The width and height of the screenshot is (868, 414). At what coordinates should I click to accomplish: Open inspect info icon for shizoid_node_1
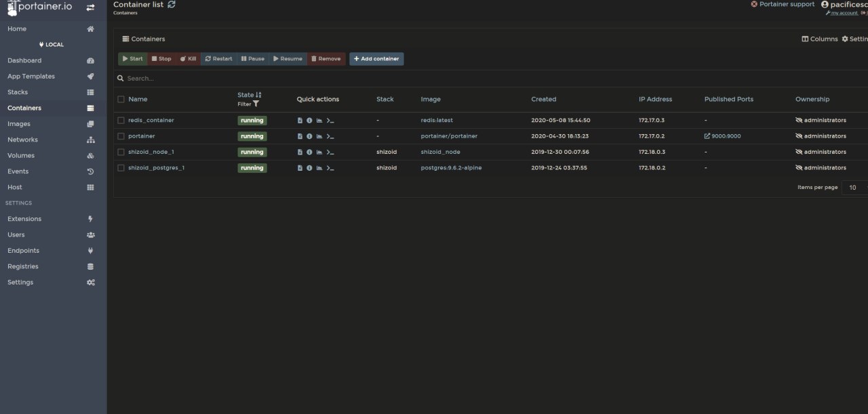[309, 152]
